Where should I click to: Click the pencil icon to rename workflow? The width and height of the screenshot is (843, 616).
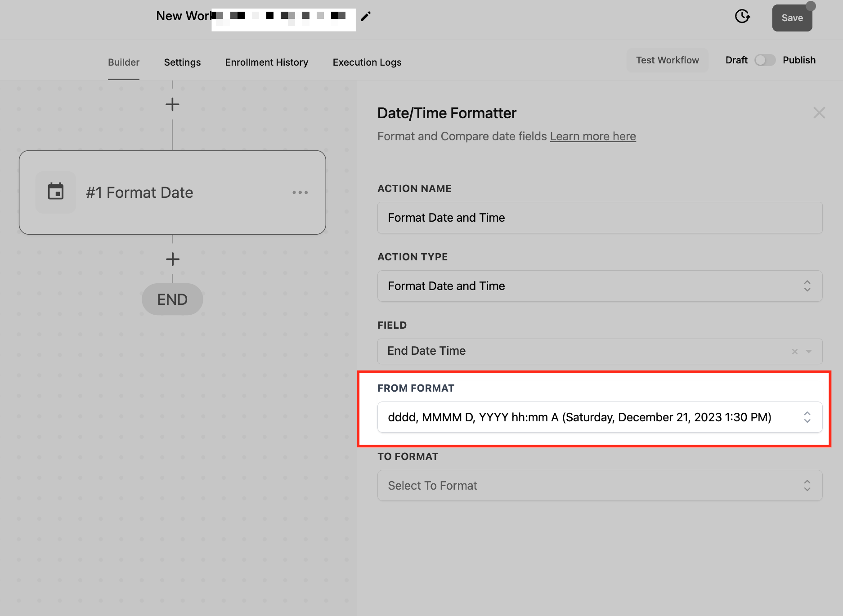(x=366, y=17)
